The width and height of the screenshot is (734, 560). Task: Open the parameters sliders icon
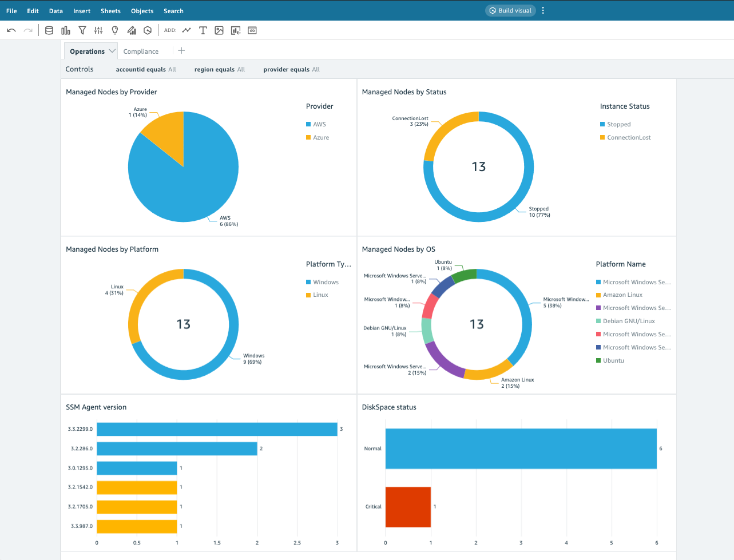coord(98,30)
